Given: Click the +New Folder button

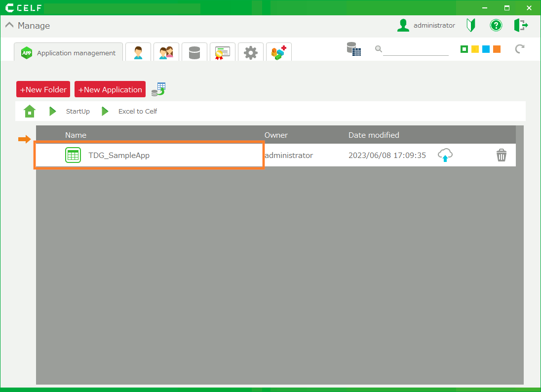Looking at the screenshot, I should 43,89.
